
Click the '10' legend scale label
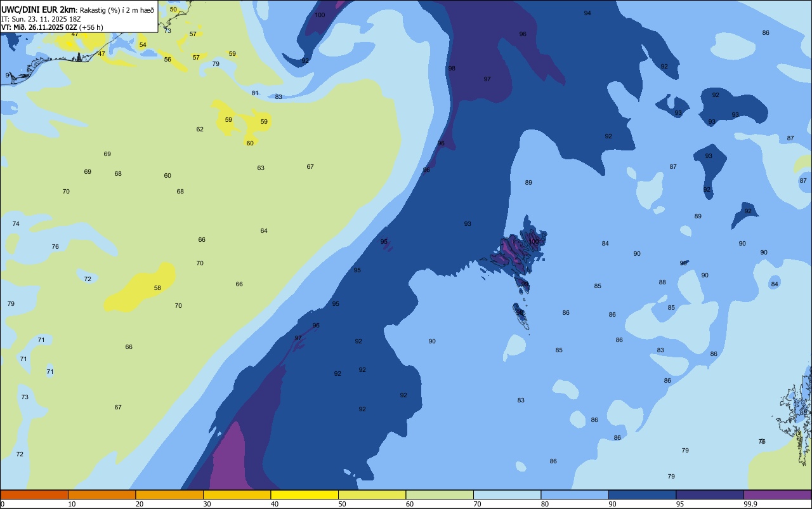point(72,504)
